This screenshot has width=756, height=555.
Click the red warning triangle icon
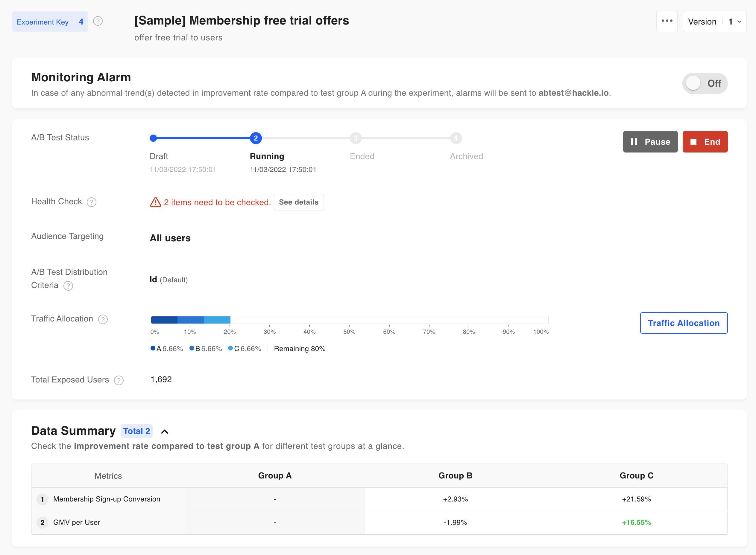click(155, 202)
